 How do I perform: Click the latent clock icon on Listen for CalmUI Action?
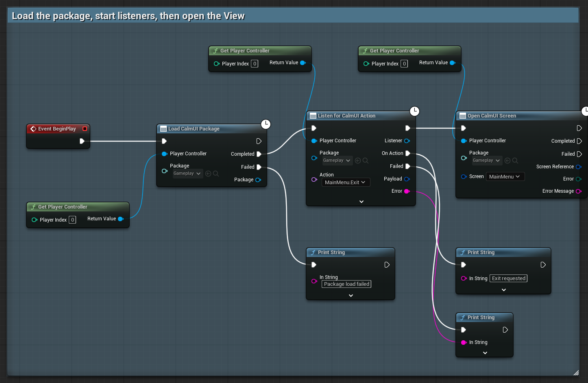click(x=414, y=111)
